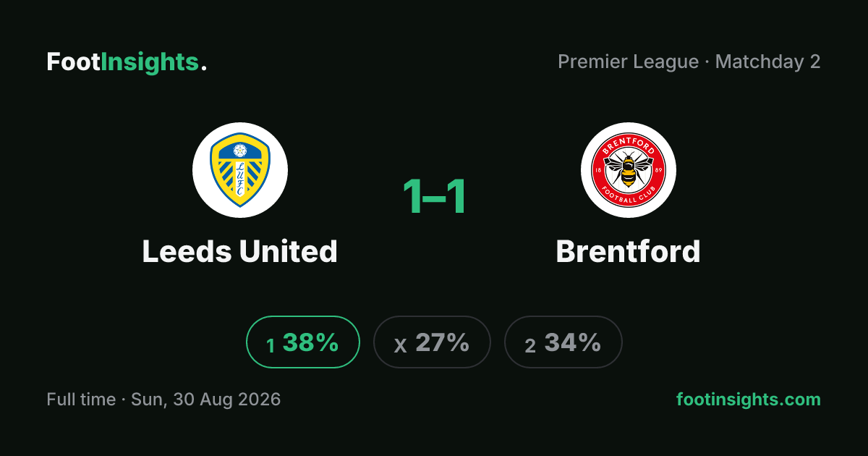Select the home win 38% pill
The image size is (868, 456).
(303, 342)
